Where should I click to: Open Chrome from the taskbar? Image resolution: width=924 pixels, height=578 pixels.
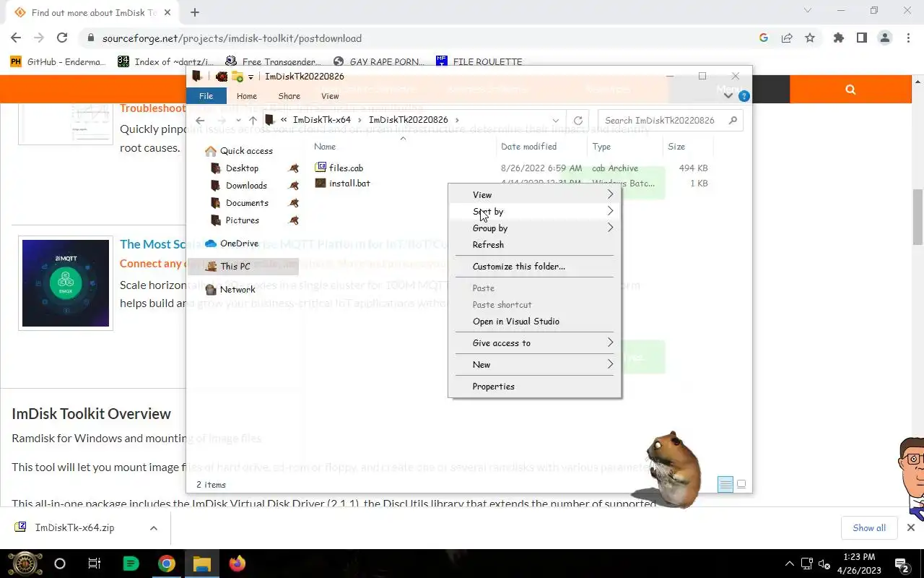tap(167, 564)
